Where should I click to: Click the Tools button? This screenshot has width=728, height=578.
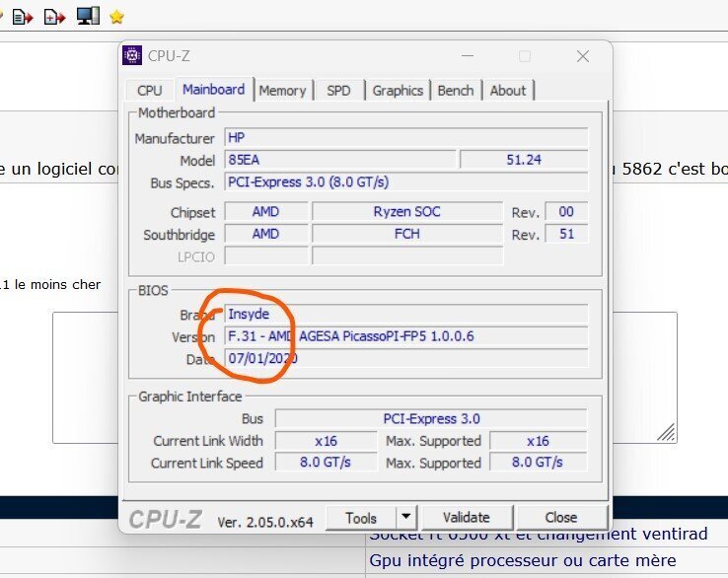pyautogui.click(x=361, y=518)
